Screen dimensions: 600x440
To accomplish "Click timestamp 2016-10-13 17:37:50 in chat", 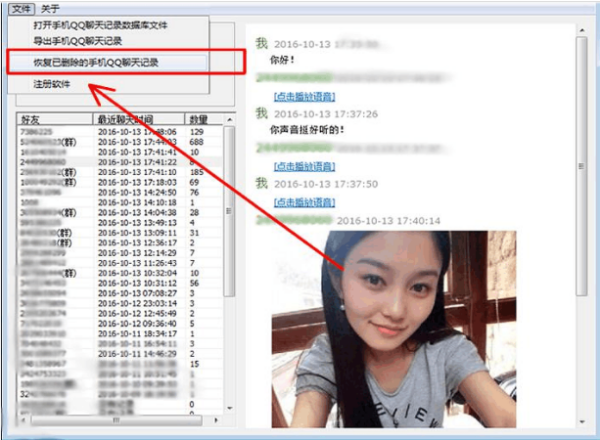I will click(326, 184).
